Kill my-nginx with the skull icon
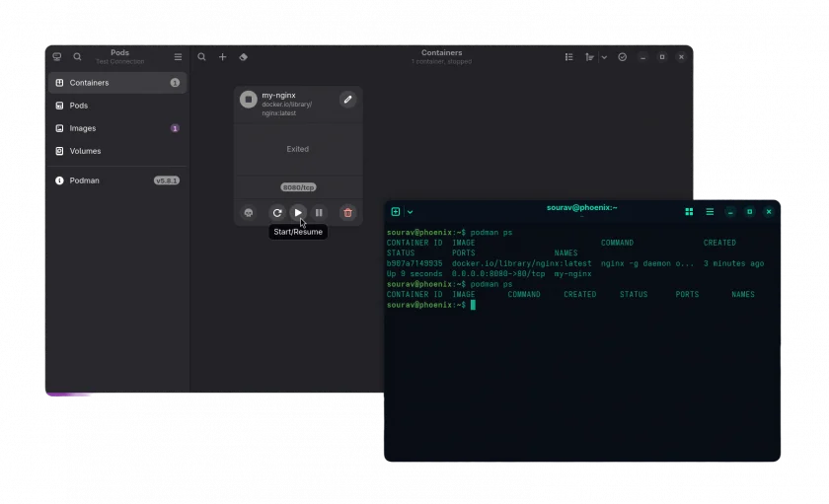This screenshot has height=504, width=829. tap(249, 212)
